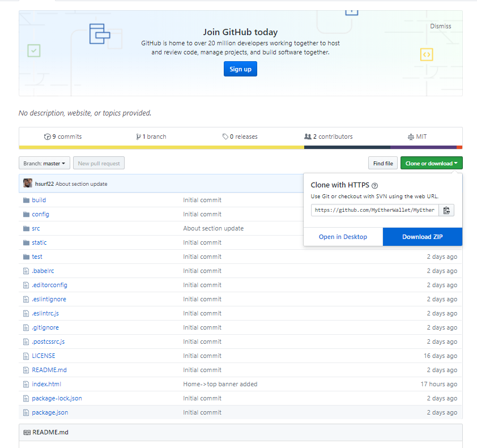477x448 pixels.
Task: Click '17 hours ago' timestamp
Action: pyautogui.click(x=439, y=385)
